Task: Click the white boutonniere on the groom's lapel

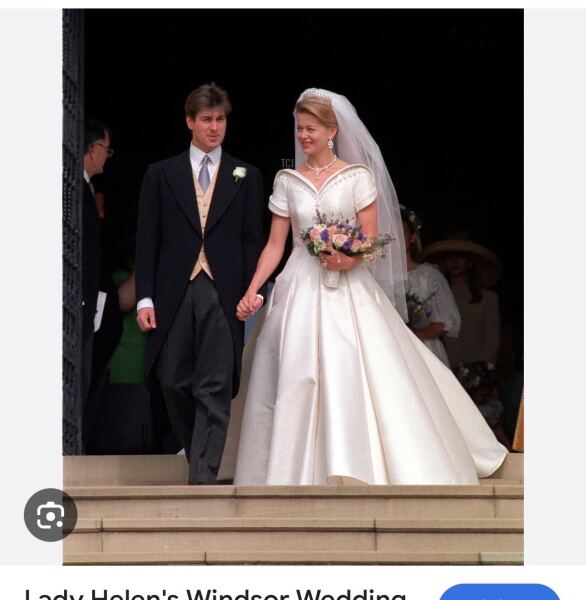Action: pos(240,173)
